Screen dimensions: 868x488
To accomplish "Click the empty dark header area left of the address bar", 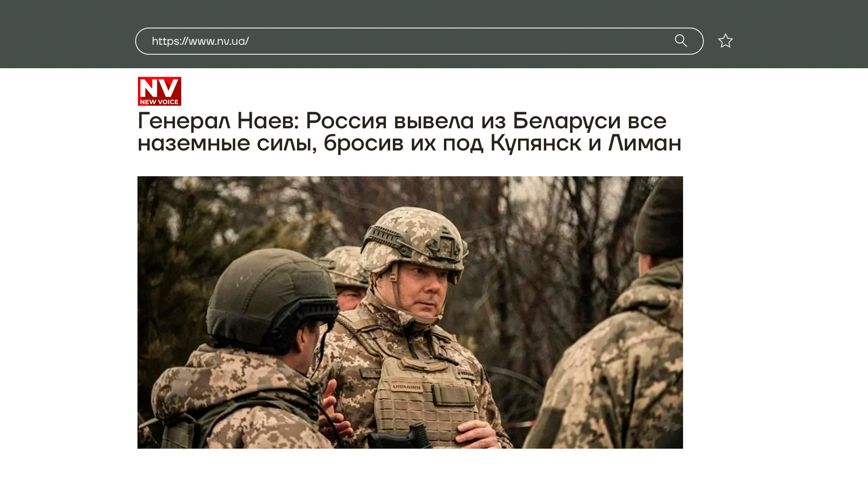I will (x=68, y=34).
